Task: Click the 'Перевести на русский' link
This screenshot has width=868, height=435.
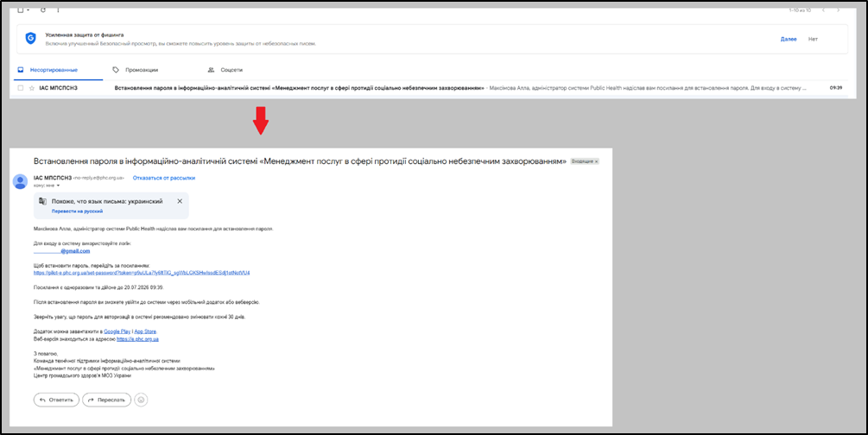Action: 77,211
